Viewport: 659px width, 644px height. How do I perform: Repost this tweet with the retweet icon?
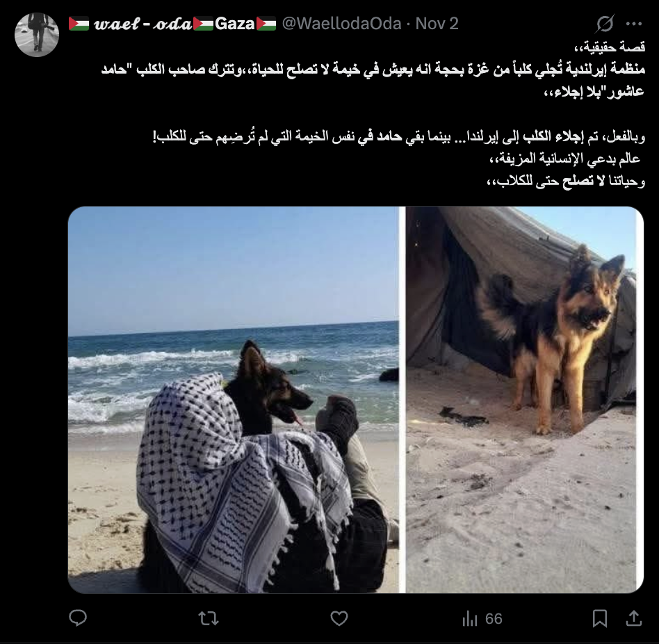[209, 618]
